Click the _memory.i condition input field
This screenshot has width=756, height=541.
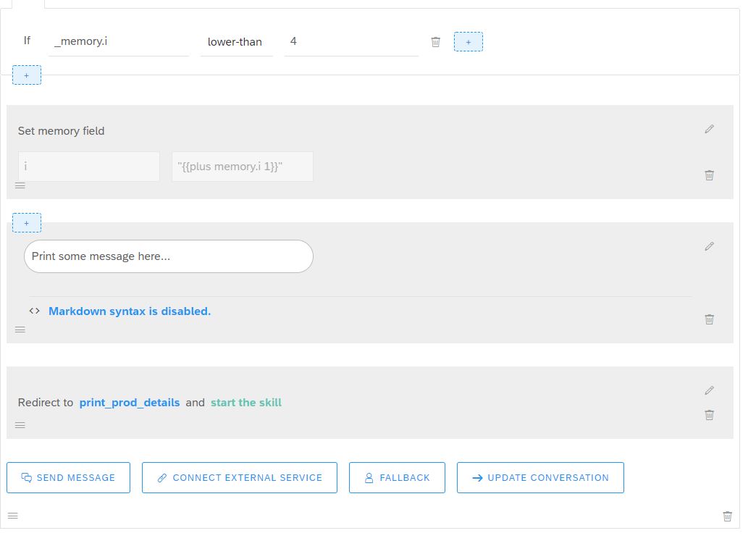(x=119, y=42)
